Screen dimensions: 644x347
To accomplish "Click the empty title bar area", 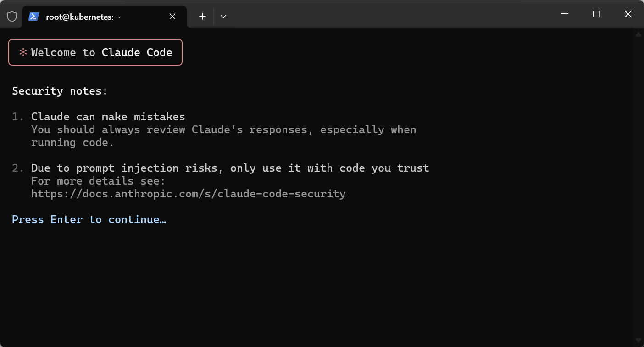I will tap(390, 14).
